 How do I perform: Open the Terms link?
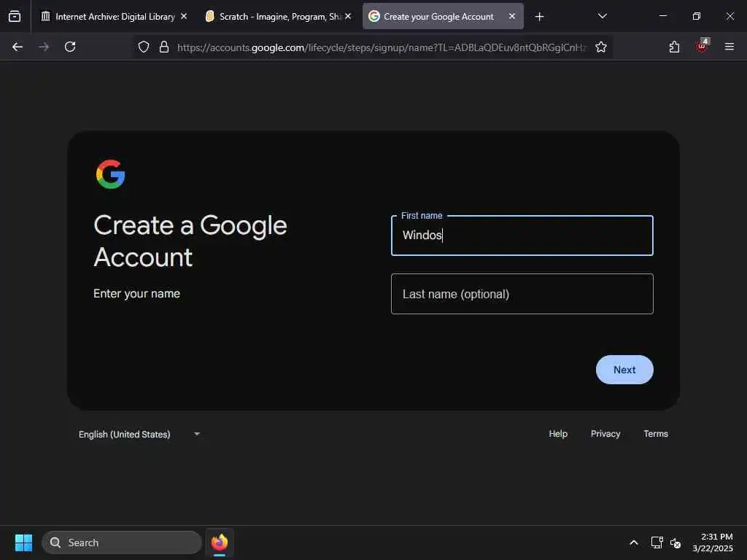tap(656, 434)
